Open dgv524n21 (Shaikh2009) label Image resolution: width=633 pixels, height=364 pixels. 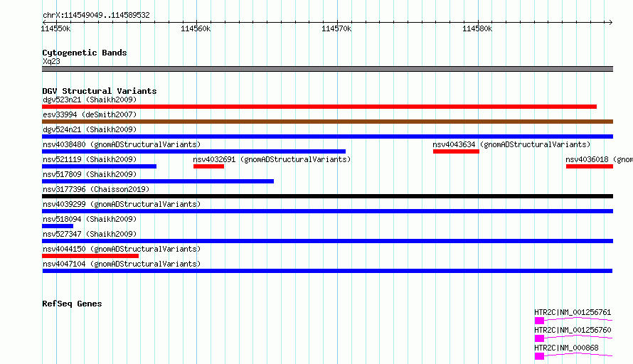coord(90,129)
